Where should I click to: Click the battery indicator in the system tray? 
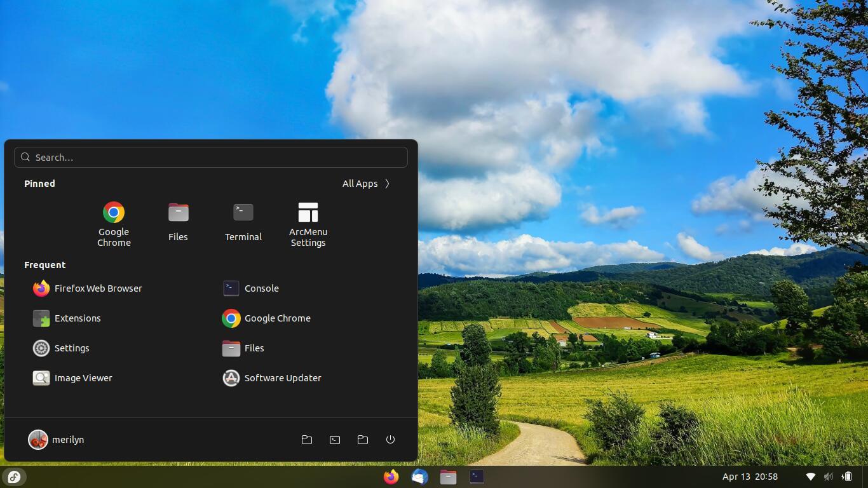pyautogui.click(x=847, y=477)
